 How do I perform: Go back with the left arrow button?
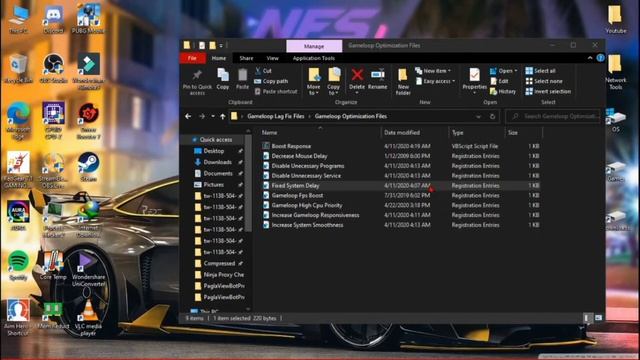pos(188,116)
